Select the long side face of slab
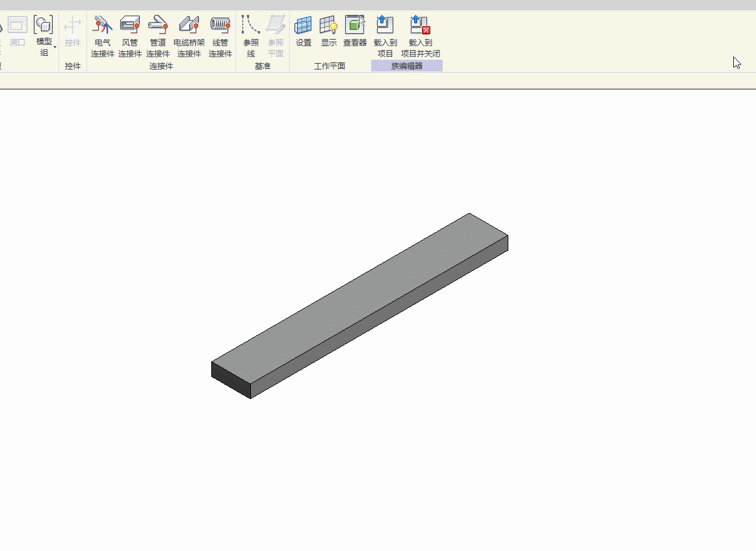 click(380, 317)
